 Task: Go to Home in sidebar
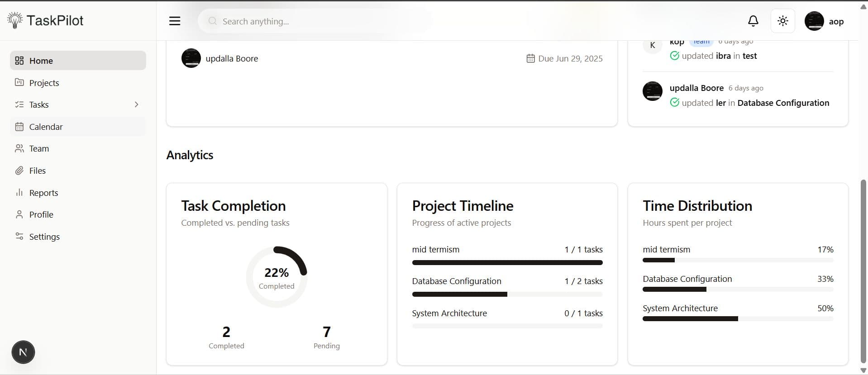click(x=78, y=61)
